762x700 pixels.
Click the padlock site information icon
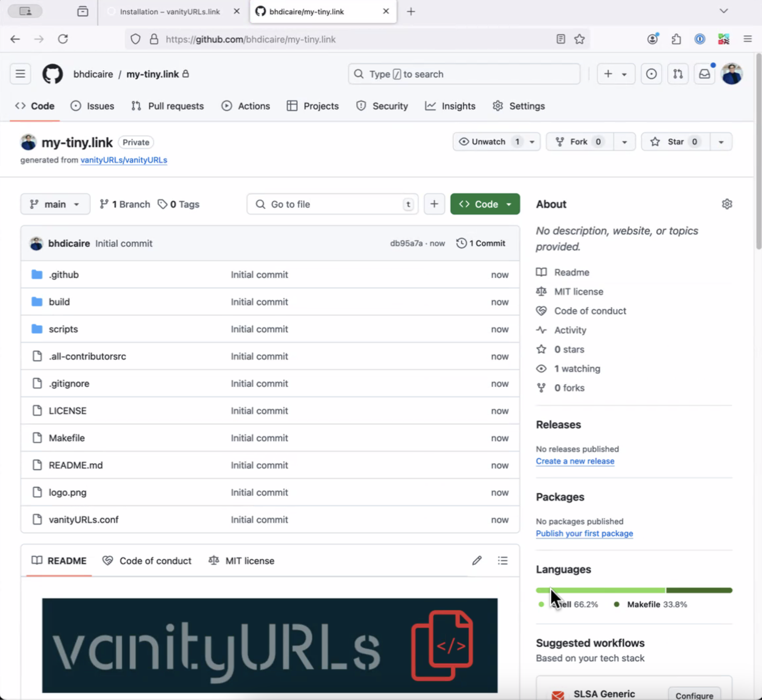(x=154, y=39)
